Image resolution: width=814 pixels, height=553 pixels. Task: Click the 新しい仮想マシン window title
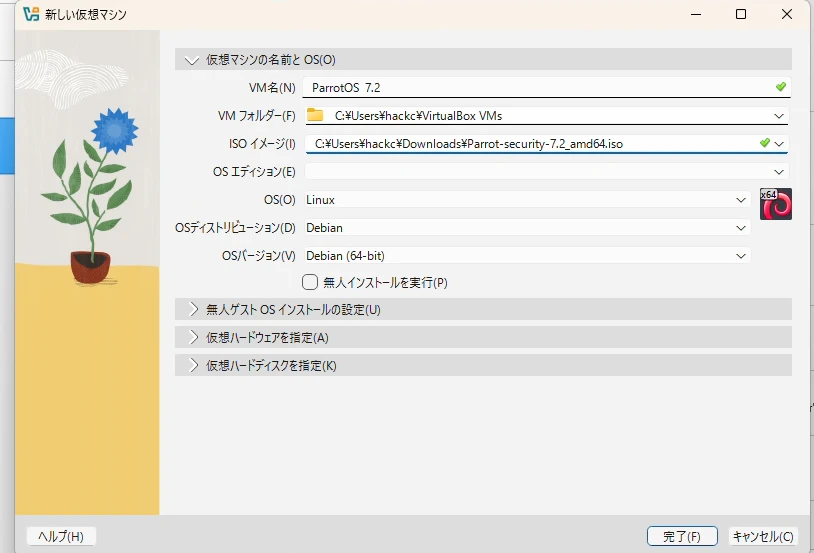[86, 15]
